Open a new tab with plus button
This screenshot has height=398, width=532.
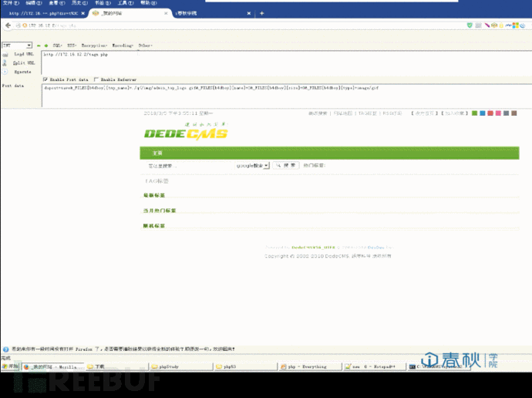[261, 13]
